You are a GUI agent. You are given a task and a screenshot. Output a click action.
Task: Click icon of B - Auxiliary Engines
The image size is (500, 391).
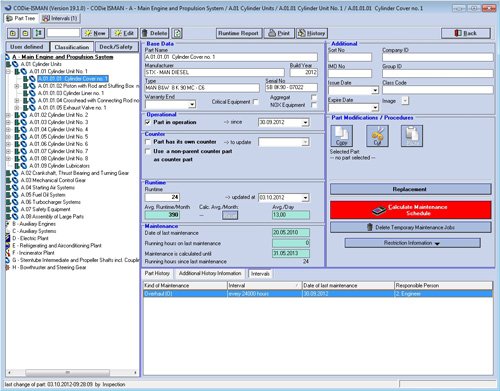[x=8, y=224]
